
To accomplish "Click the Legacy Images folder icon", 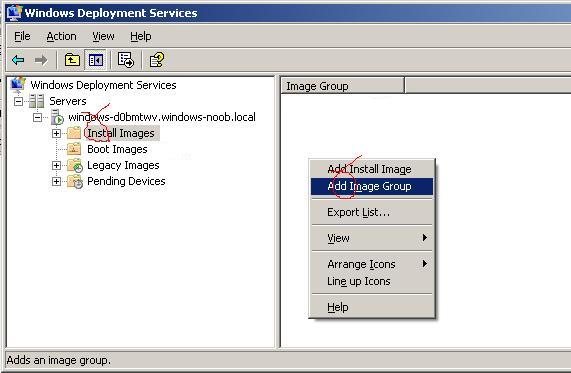I will tap(75, 165).
